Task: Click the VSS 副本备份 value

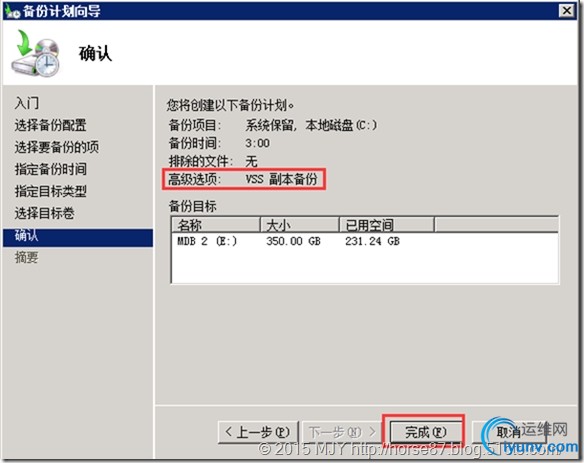Action: coord(281,179)
